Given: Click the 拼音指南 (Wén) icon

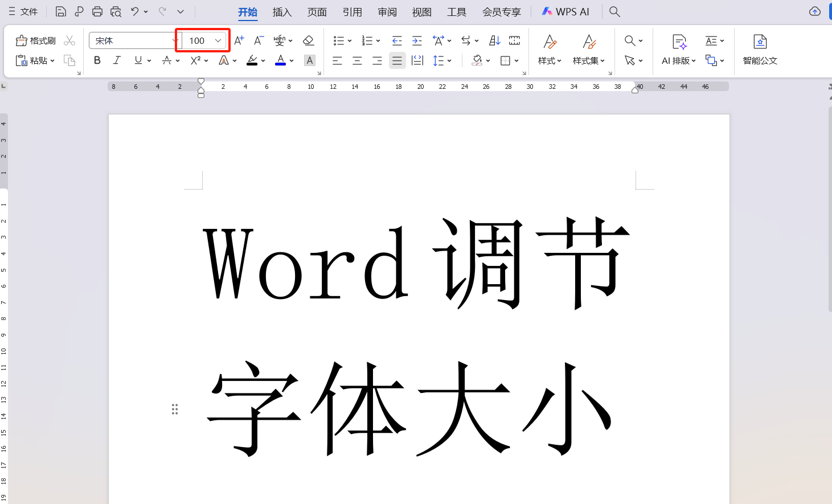Looking at the screenshot, I should coord(280,40).
